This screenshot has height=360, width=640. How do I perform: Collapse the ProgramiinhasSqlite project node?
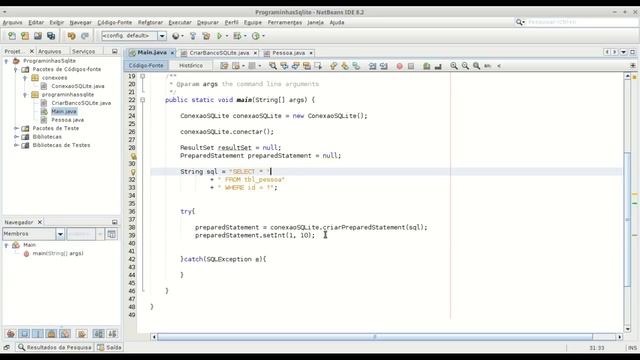6,61
